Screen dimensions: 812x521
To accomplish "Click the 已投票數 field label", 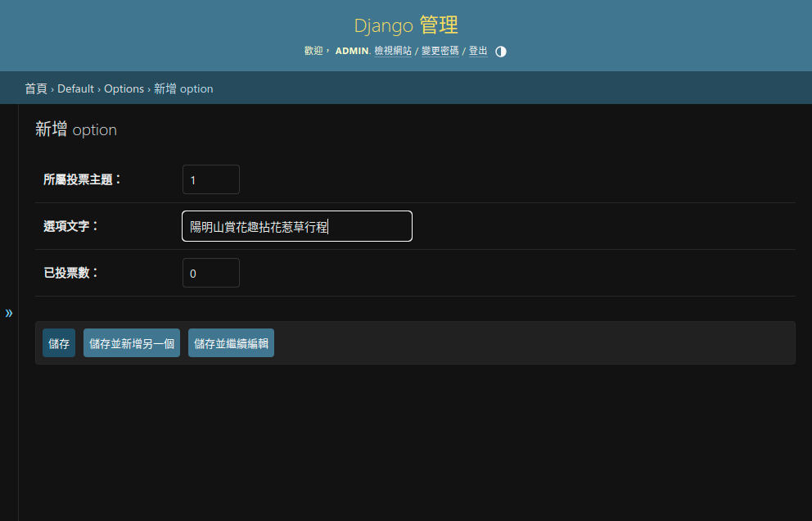I will pos(70,273).
